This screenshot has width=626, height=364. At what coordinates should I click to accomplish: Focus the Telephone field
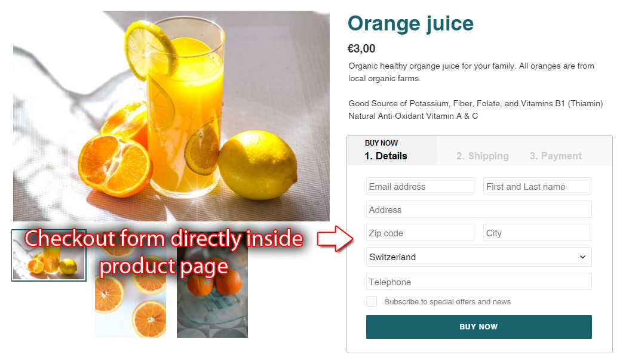click(478, 282)
